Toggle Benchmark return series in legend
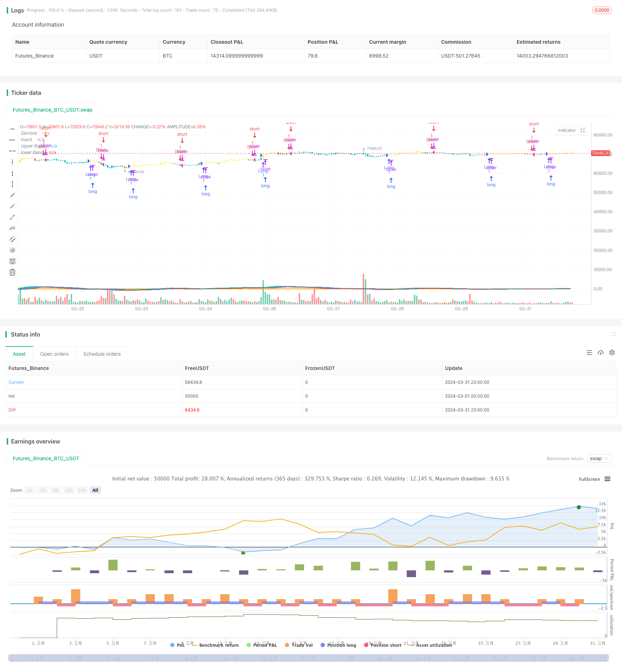This screenshot has width=622, height=672. [215, 645]
